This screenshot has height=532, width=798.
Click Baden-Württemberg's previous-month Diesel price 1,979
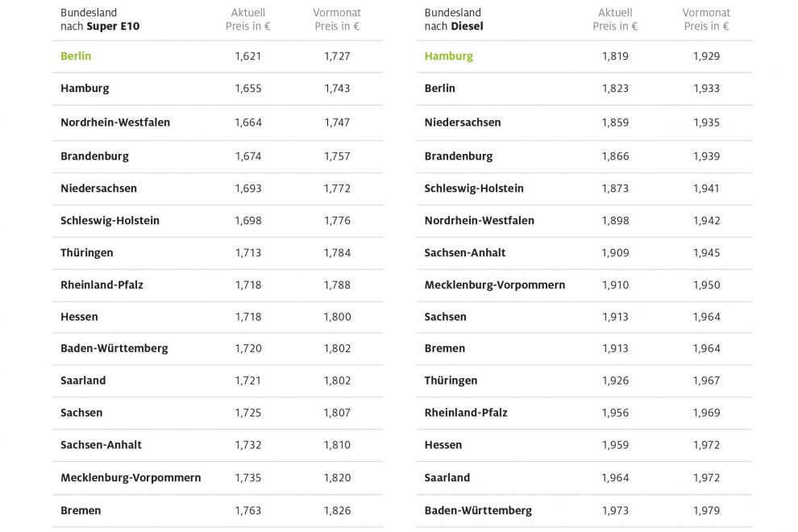[x=706, y=510]
